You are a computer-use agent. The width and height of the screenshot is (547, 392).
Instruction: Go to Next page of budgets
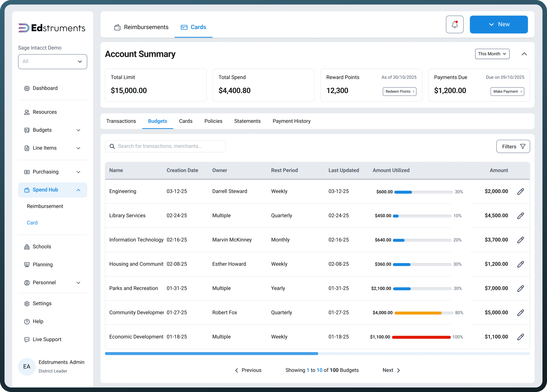click(x=391, y=370)
